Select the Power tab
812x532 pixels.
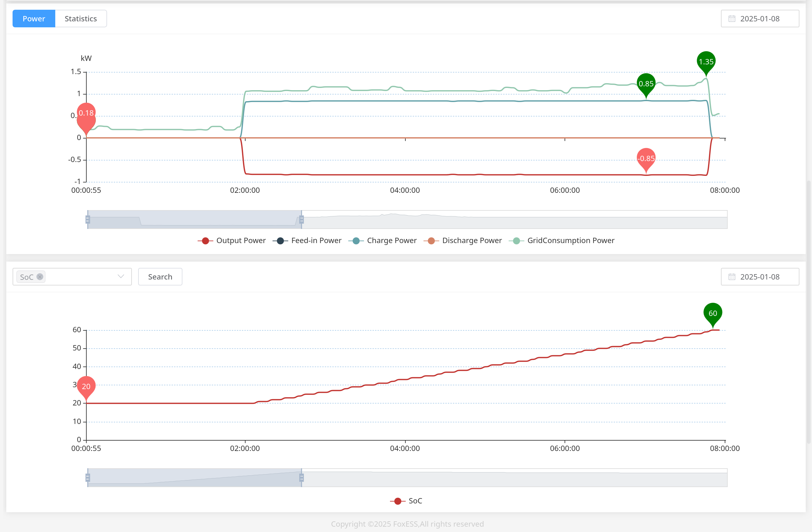(x=34, y=19)
